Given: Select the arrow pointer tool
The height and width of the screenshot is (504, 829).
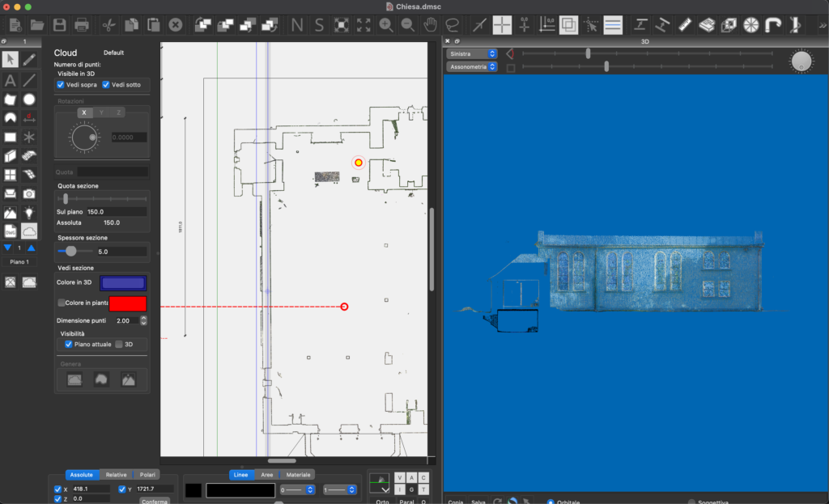Looking at the screenshot, I should [10, 59].
